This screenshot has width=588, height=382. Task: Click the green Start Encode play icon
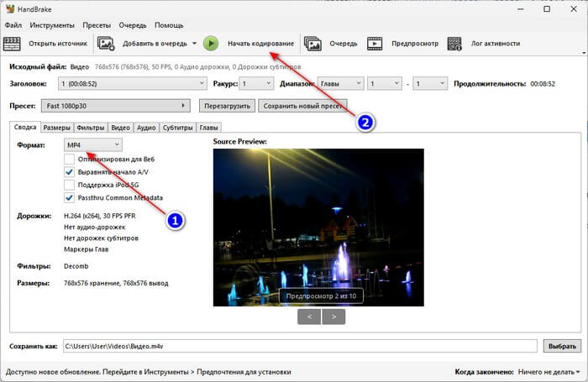point(211,44)
